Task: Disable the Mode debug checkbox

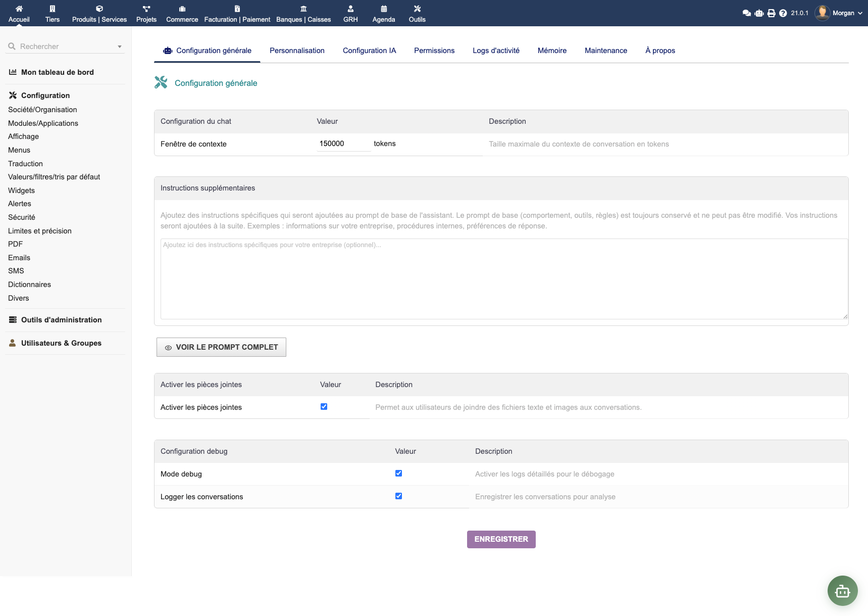Action: click(x=398, y=473)
